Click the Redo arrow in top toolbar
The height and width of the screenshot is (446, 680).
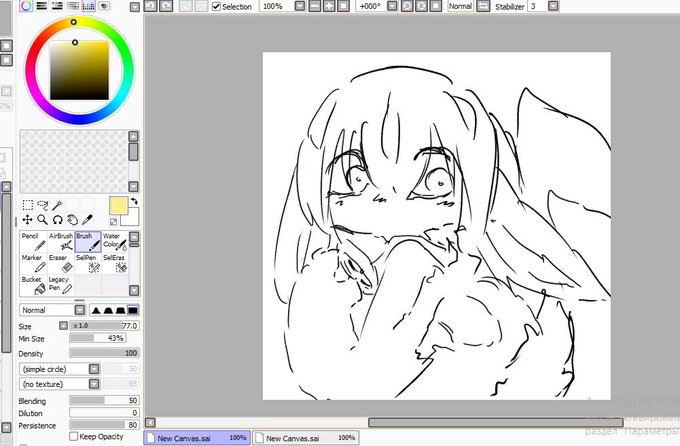coord(166,6)
